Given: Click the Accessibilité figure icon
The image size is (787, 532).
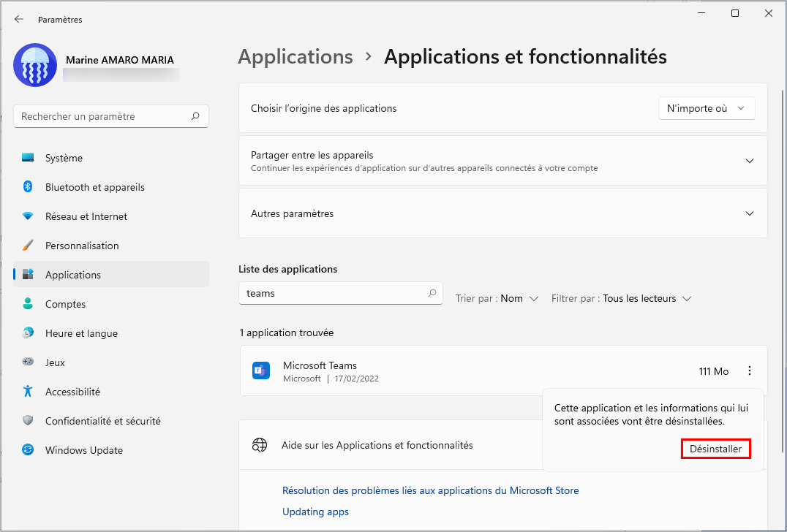Looking at the screenshot, I should pos(28,391).
